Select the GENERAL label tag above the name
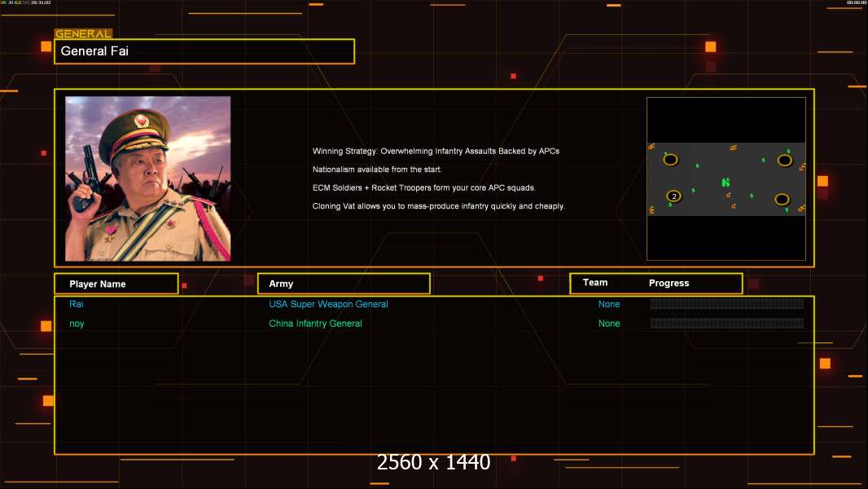Image resolution: width=868 pixels, height=489 pixels. [83, 33]
